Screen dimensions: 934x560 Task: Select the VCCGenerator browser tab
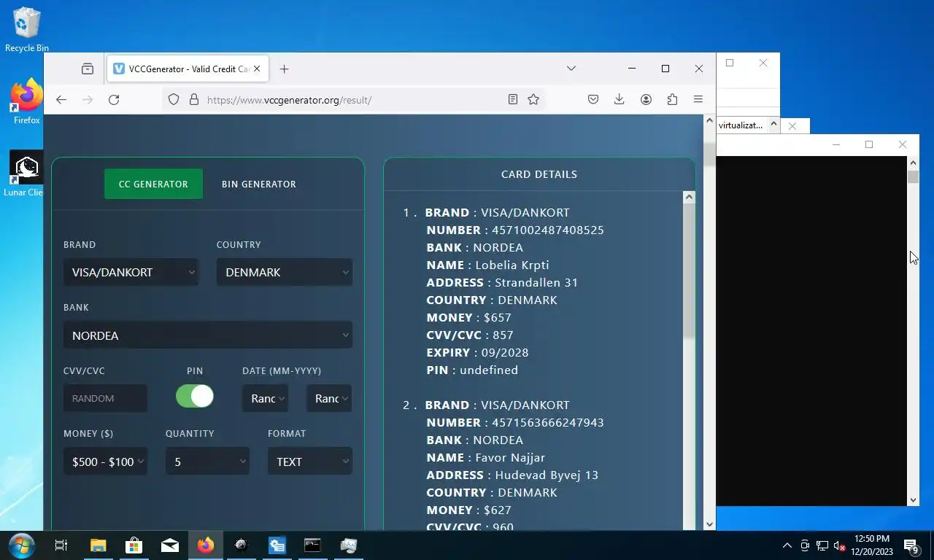188,69
